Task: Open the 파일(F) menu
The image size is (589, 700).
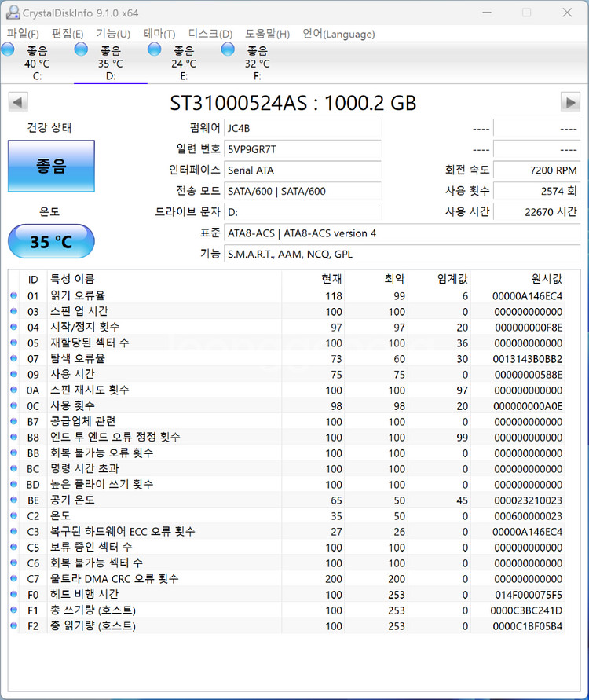Action: point(23,34)
